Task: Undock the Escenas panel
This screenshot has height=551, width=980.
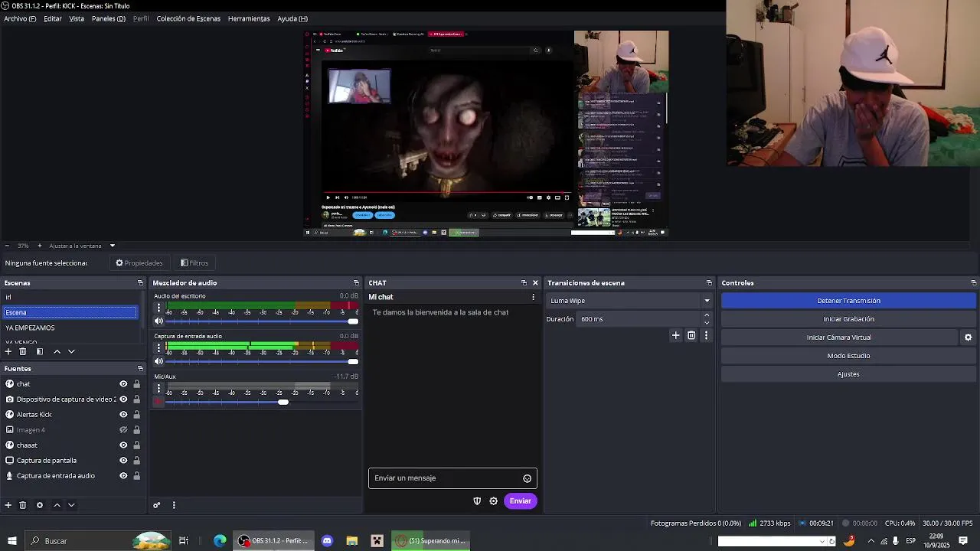Action: 140,283
